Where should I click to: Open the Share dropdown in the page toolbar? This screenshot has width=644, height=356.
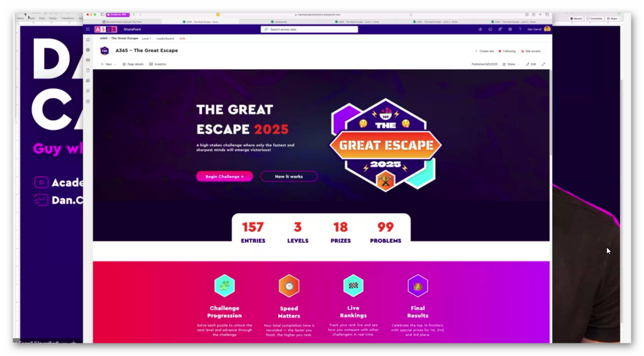[511, 64]
